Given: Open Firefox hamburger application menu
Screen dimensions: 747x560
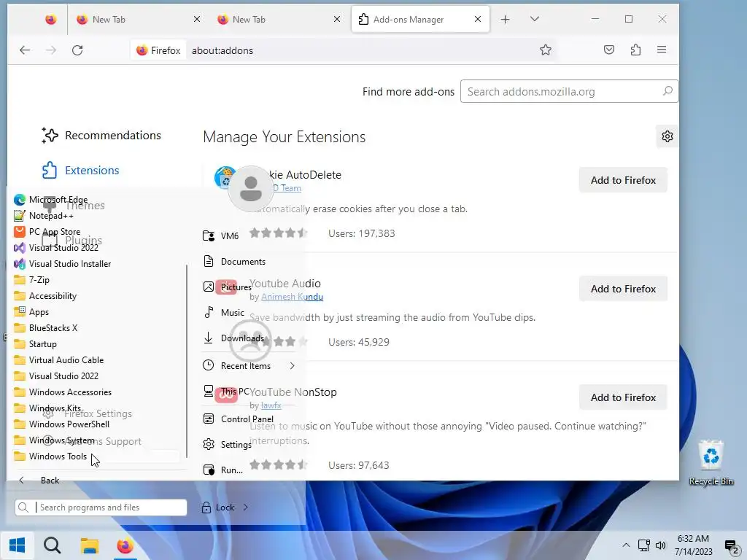Looking at the screenshot, I should (x=662, y=50).
